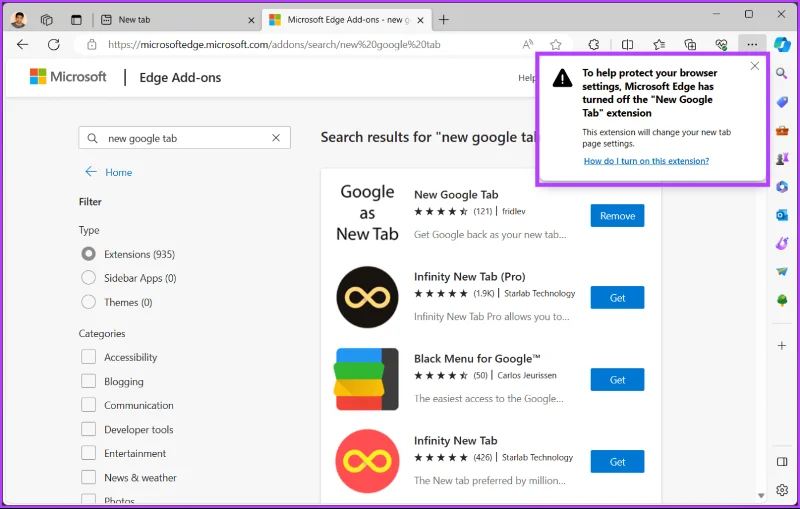Click the browser address bar URL
This screenshot has height=509, width=800.
click(x=274, y=44)
